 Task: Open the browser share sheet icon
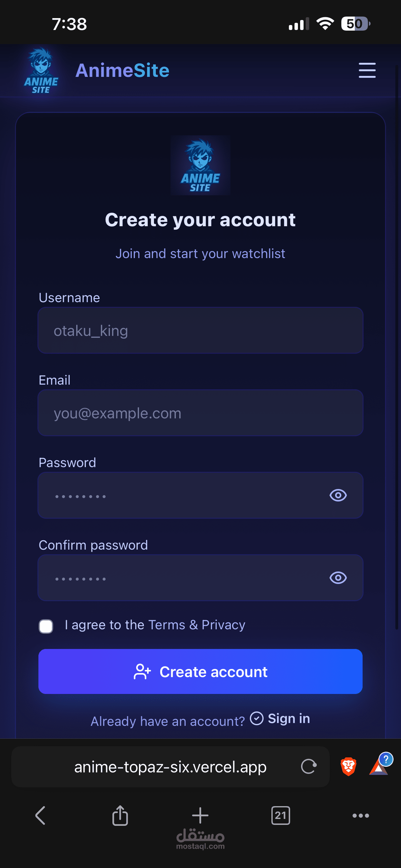(x=120, y=816)
